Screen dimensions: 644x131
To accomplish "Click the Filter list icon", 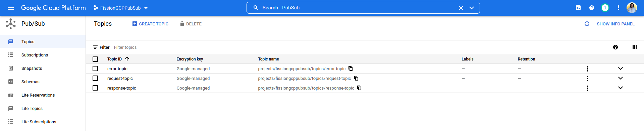I will coord(95,47).
